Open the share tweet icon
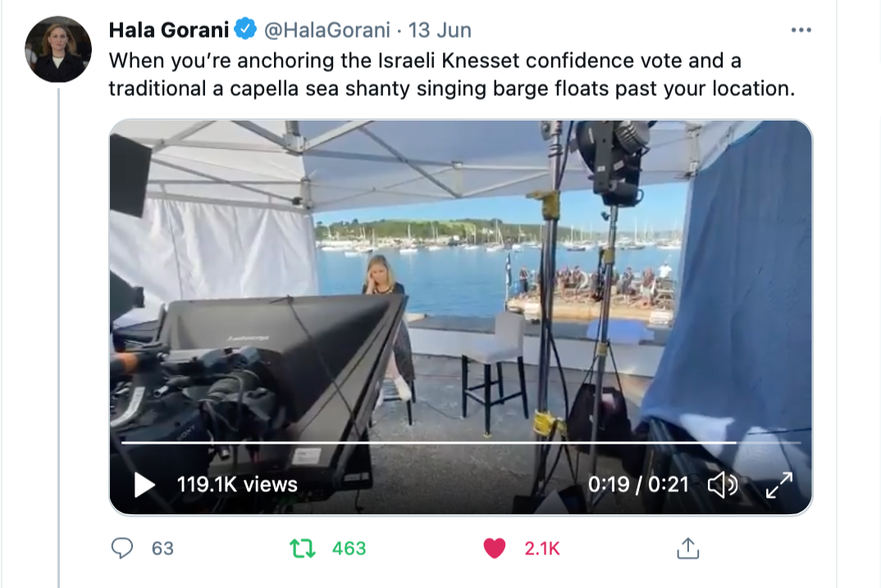Image resolution: width=881 pixels, height=588 pixels. point(687,548)
